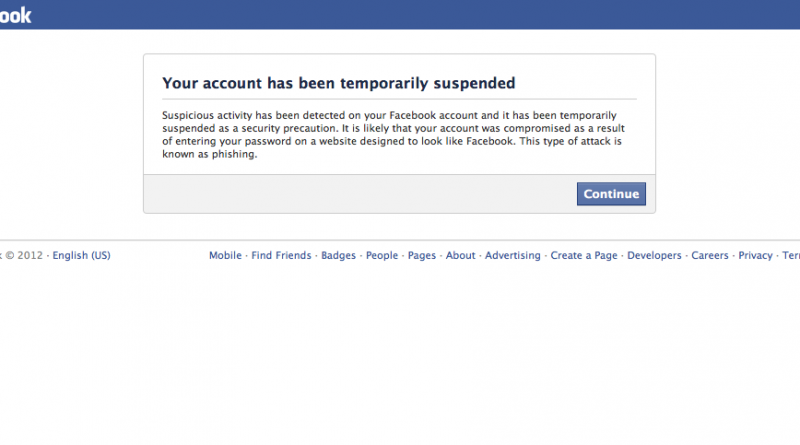Click the account suspended heading text
800x445 pixels.
click(x=339, y=83)
